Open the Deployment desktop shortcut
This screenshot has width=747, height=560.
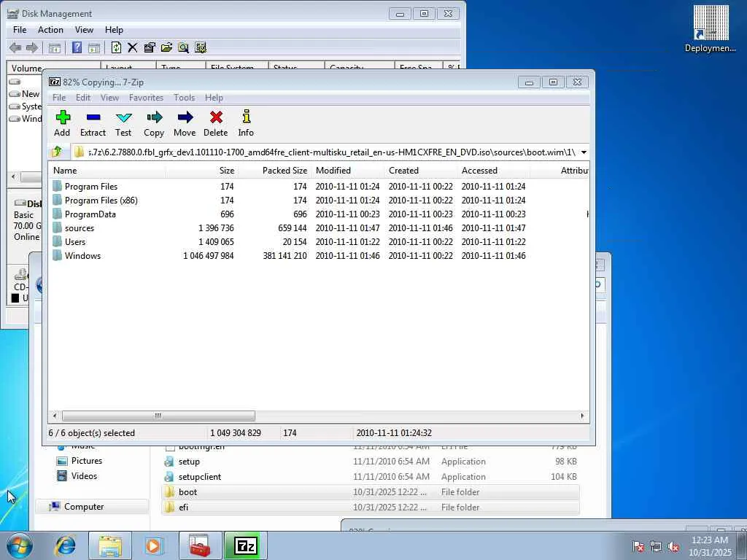(711, 28)
